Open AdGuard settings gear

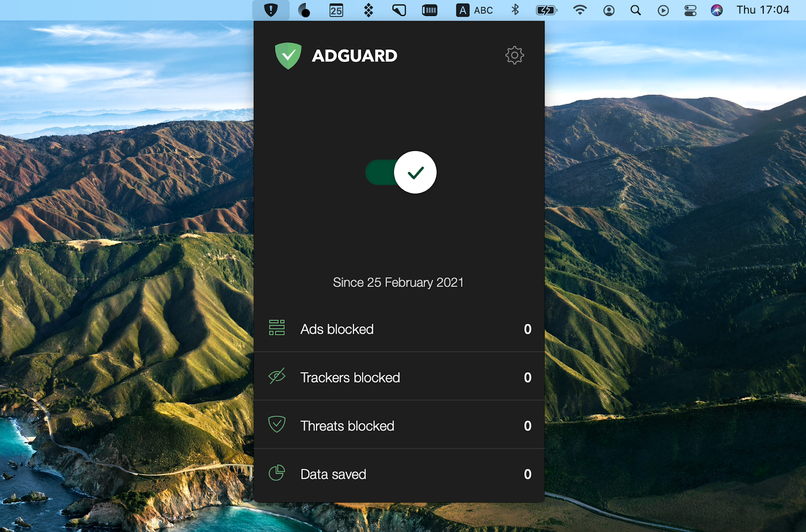514,55
